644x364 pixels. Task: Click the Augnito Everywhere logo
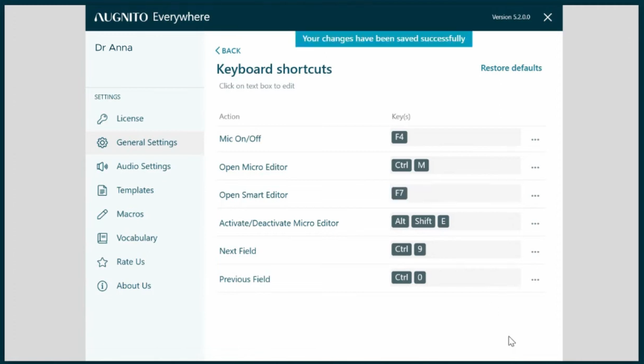pyautogui.click(x=152, y=17)
